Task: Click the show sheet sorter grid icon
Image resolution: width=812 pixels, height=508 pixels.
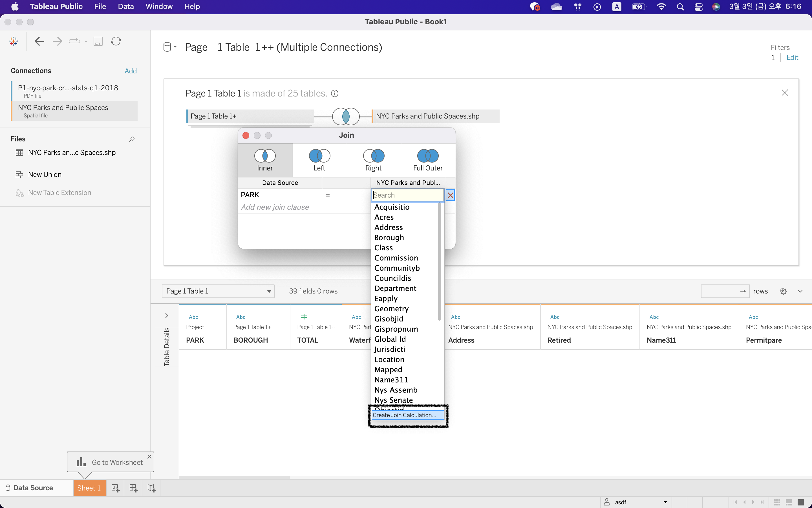Action: click(x=777, y=502)
